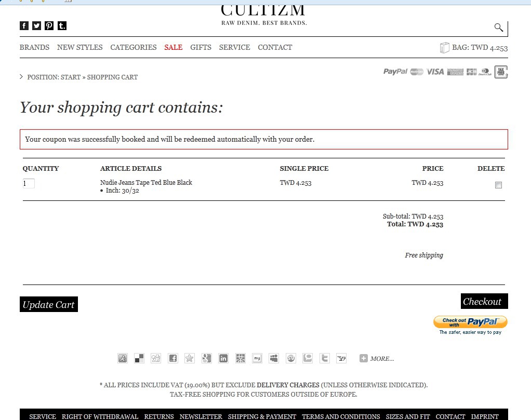
Task: Open the CONTACT menu in top navigation
Action: pos(275,47)
